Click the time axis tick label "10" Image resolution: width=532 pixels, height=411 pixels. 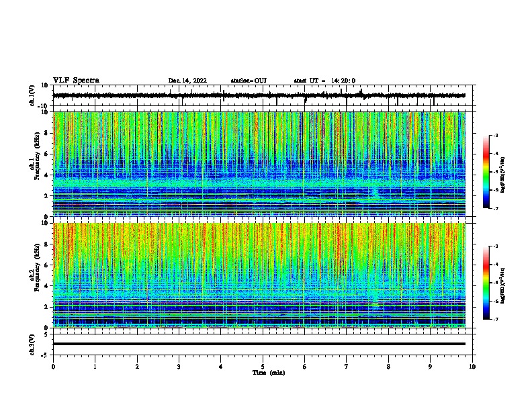(472, 367)
